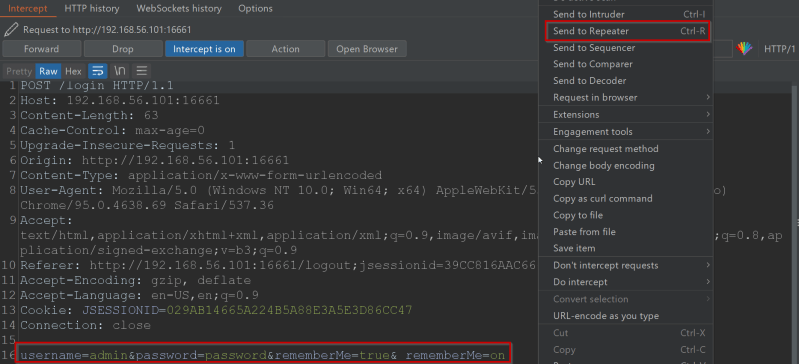Viewport: 799px width, 364px height.
Task: Choose Send to Repeater from context menu
Action: [x=626, y=31]
